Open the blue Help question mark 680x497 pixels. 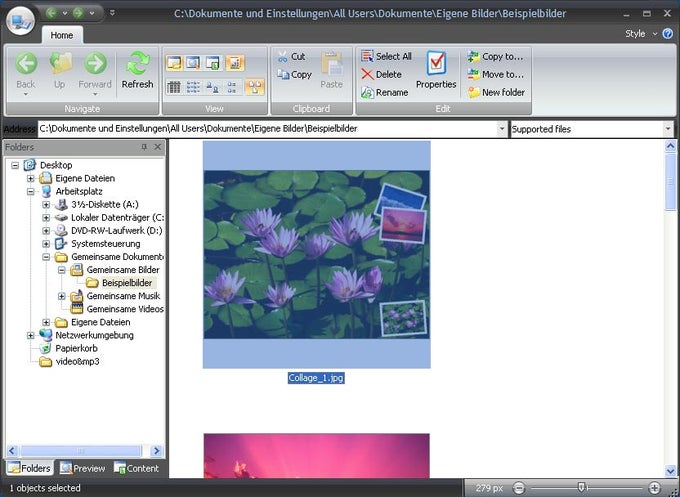point(668,33)
